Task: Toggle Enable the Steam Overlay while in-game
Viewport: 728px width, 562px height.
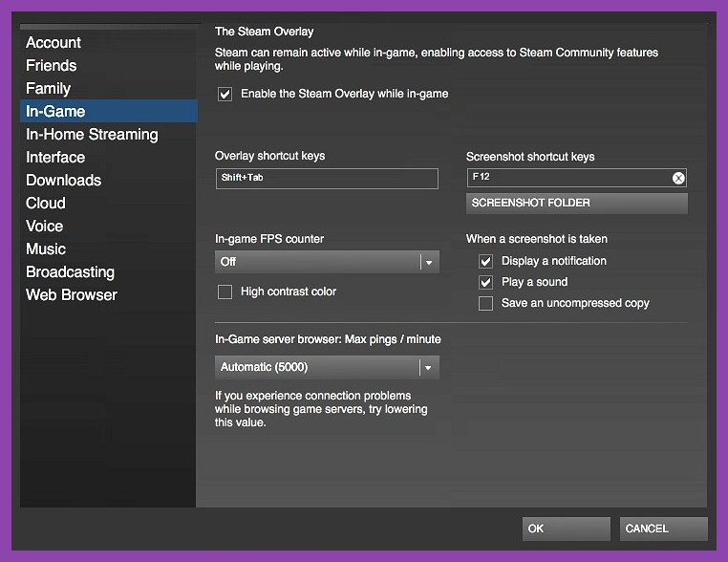Action: (x=225, y=95)
